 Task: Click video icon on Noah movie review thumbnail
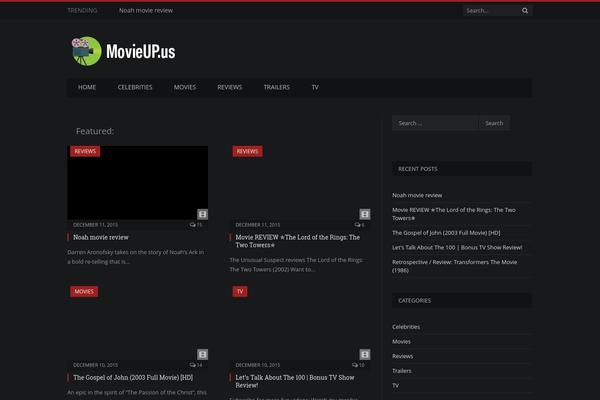coord(202,214)
